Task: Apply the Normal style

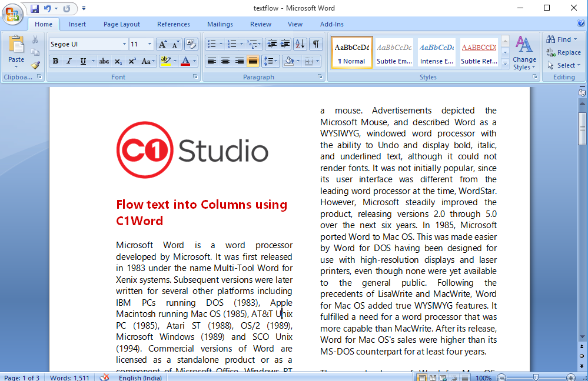Action: [x=352, y=52]
